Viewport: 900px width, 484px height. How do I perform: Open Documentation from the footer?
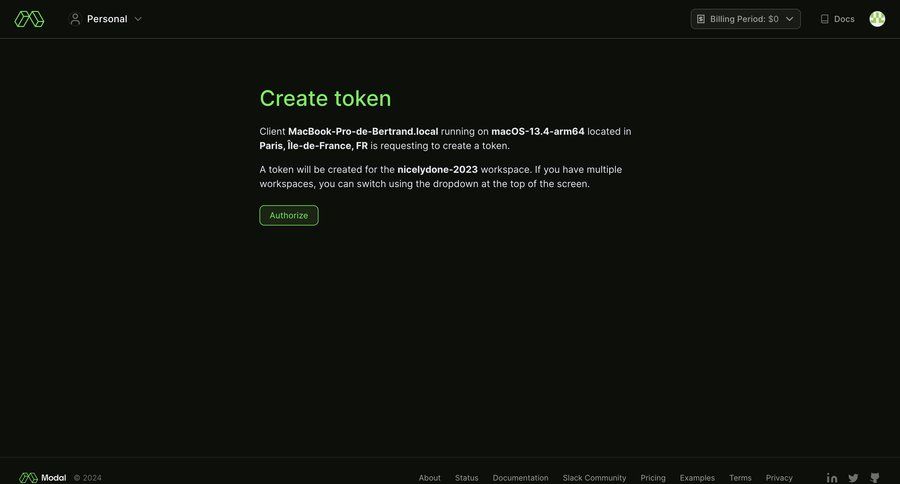521,478
